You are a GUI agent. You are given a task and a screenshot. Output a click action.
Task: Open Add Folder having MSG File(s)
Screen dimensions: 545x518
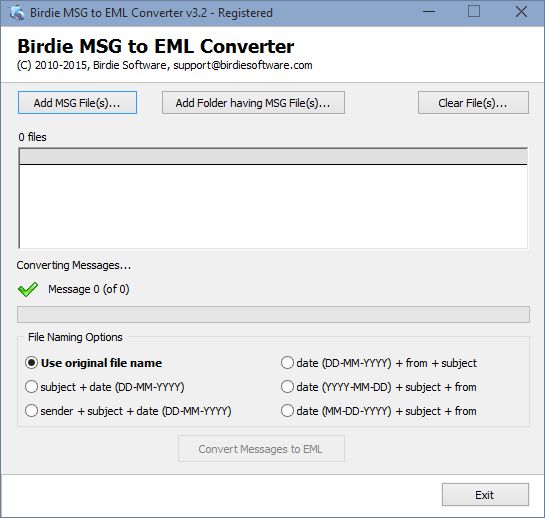coord(253,103)
